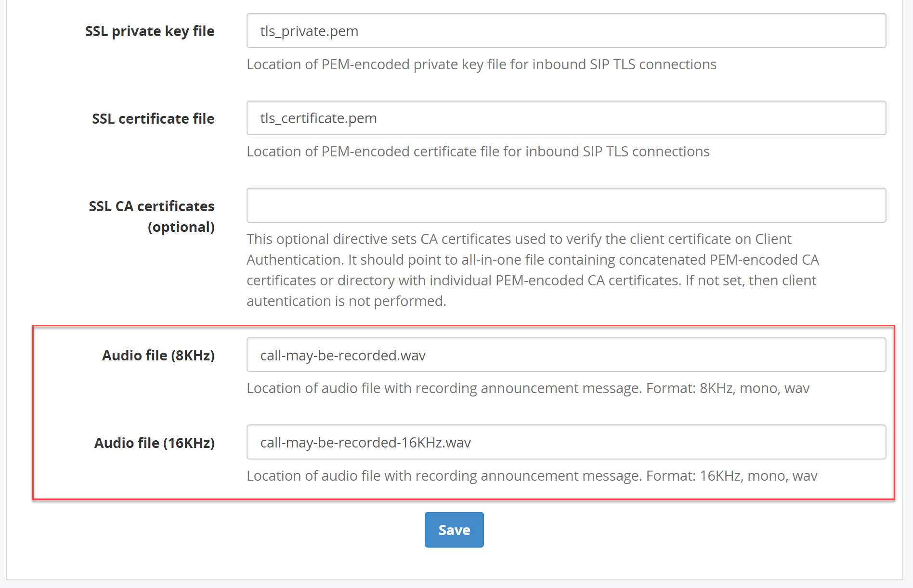Click the SSL private key file input
The height and width of the screenshot is (588, 913).
(x=566, y=31)
